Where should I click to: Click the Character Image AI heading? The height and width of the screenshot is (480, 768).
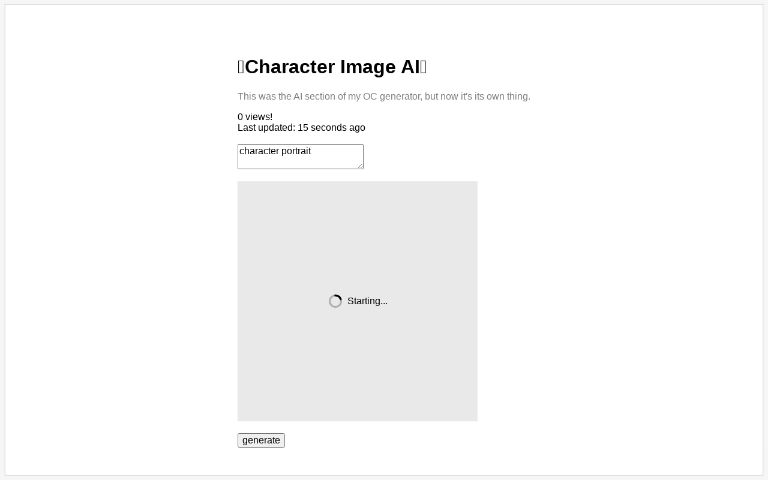coord(332,67)
